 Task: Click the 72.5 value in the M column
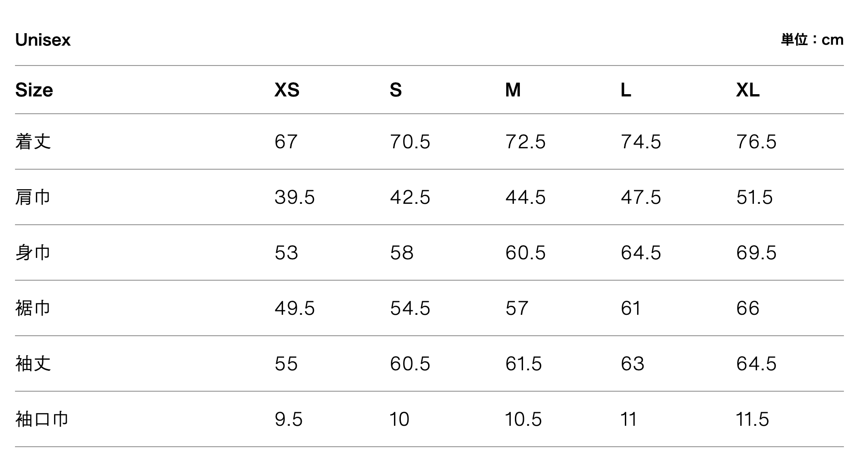point(525,141)
